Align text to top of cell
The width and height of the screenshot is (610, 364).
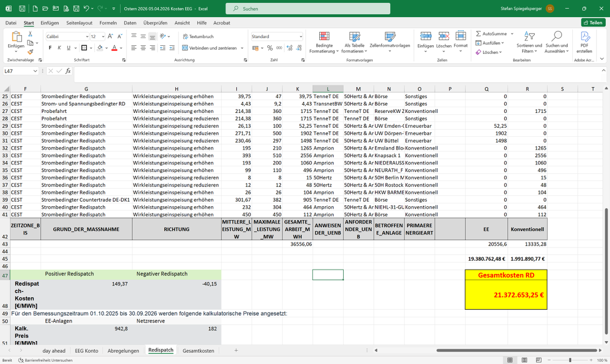click(x=134, y=37)
